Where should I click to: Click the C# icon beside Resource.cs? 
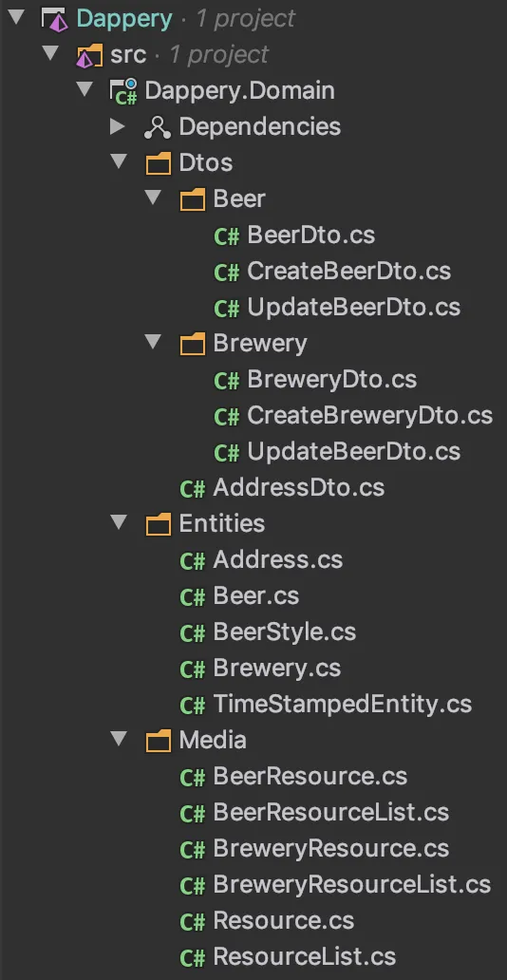pos(192,921)
